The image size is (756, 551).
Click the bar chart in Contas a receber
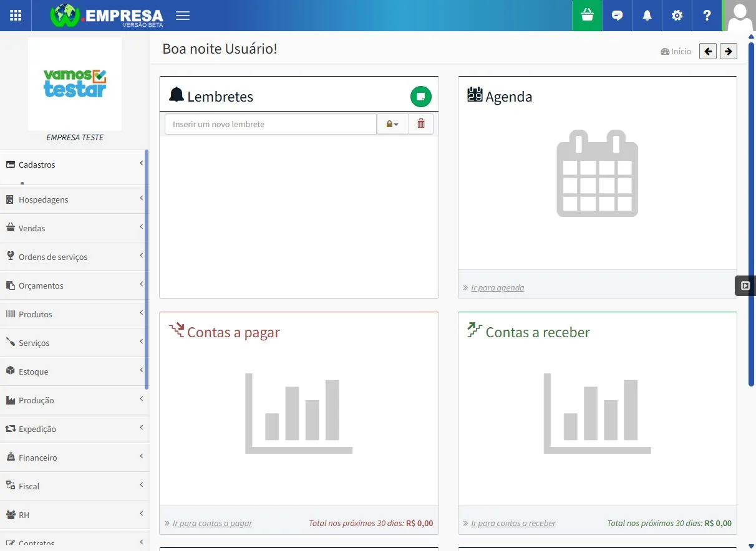598,413
